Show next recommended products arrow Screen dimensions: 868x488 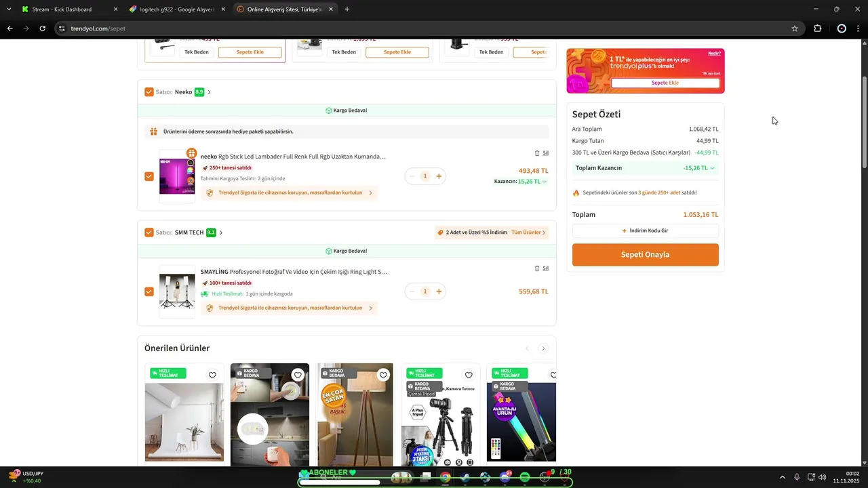tap(543, 348)
